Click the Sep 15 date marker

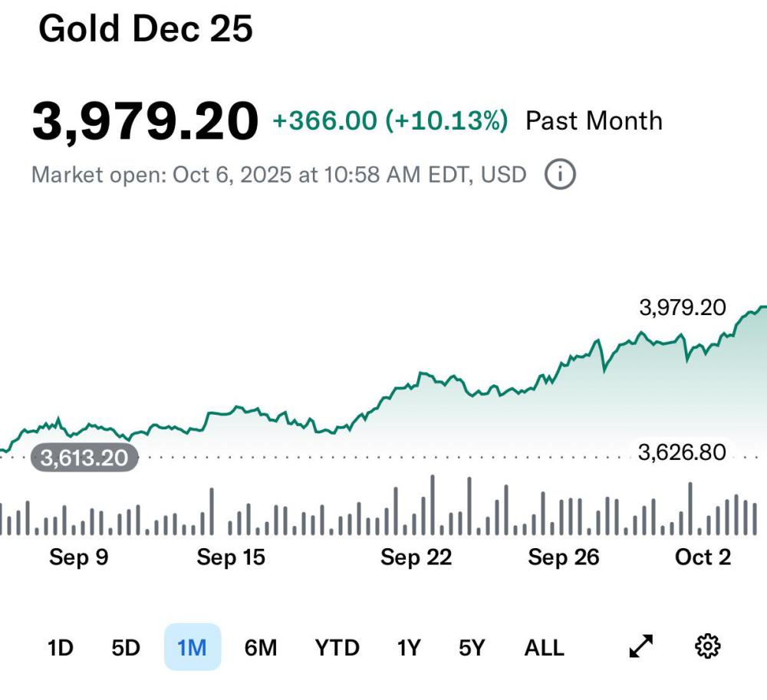[231, 557]
